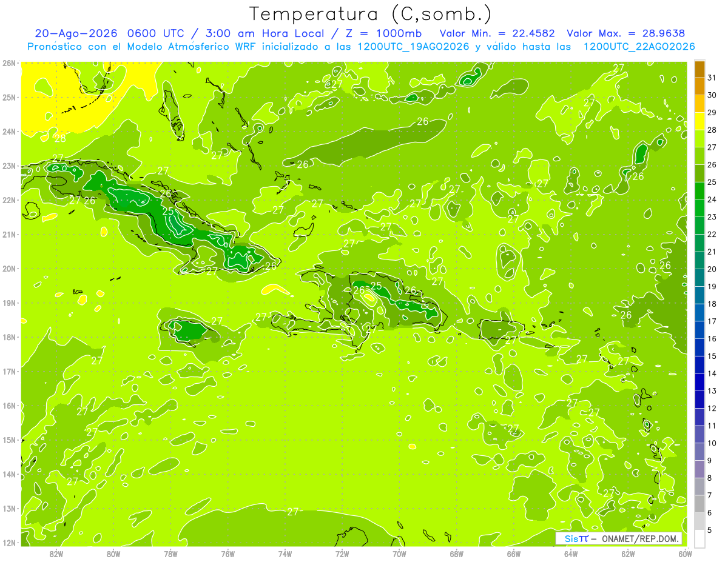Image resolution: width=728 pixels, height=562 pixels.
Task: Click colorbar scale value 15
Action: click(712, 356)
